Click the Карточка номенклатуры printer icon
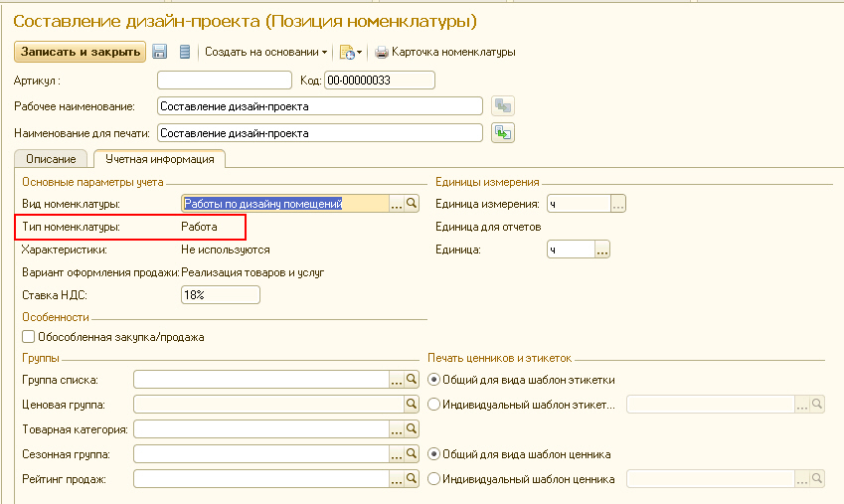 382,52
